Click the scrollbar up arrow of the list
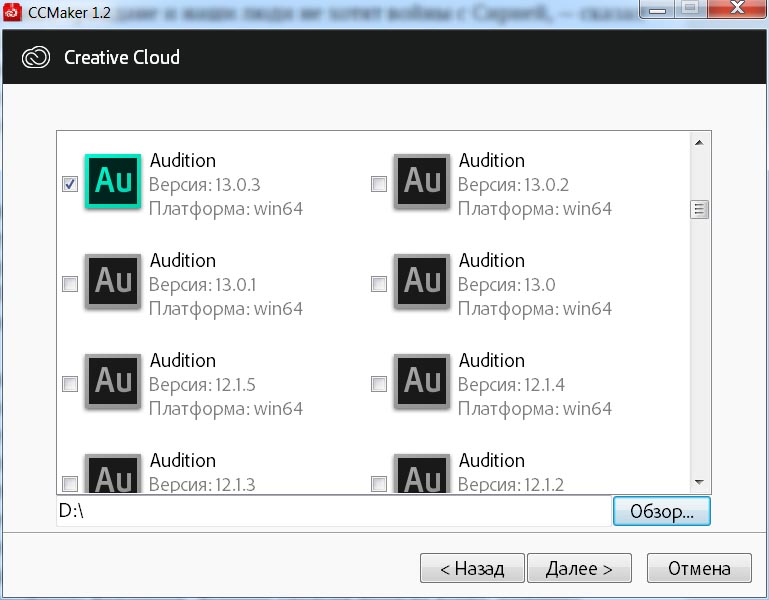The height and width of the screenshot is (600, 769). pyautogui.click(x=699, y=143)
